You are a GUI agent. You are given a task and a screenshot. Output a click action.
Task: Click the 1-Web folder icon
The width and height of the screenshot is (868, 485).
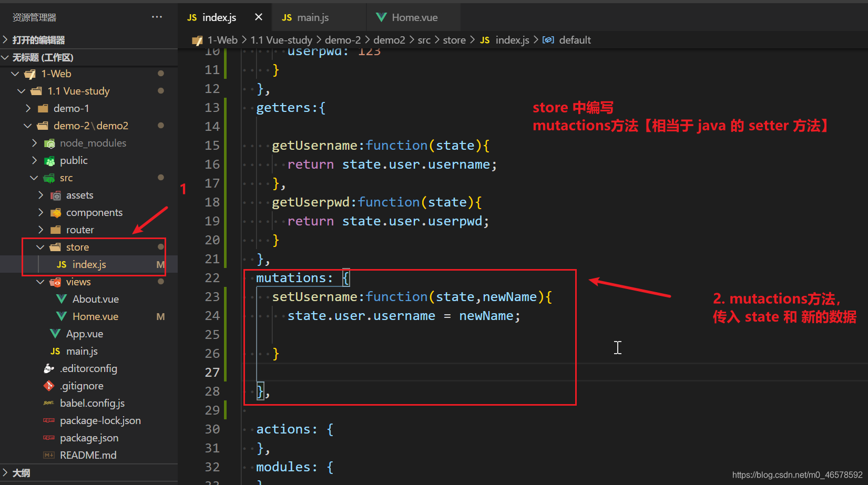[30, 74]
